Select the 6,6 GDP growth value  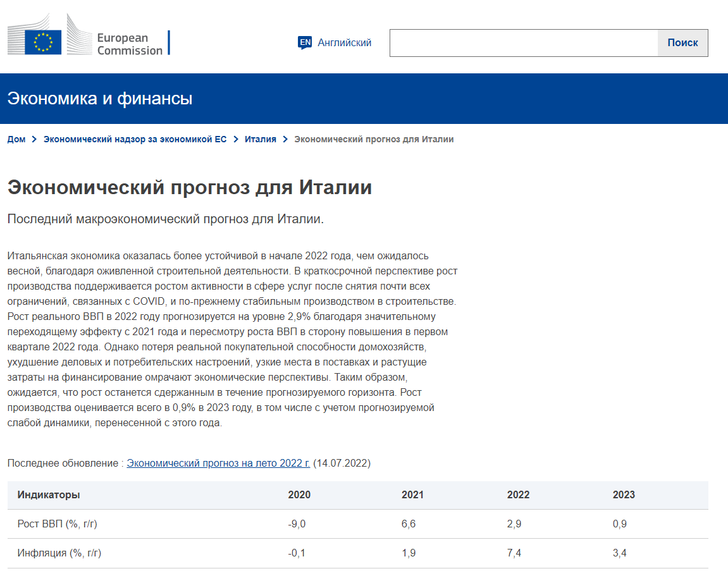point(409,524)
